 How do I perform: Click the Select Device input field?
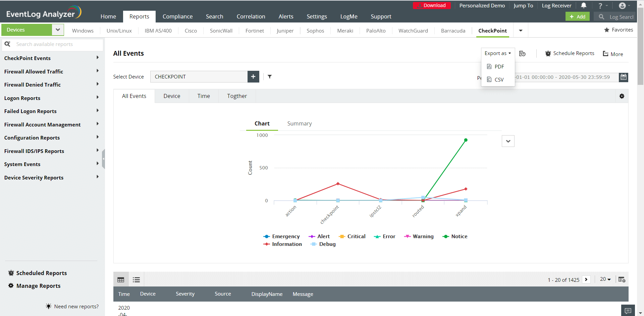click(x=199, y=76)
